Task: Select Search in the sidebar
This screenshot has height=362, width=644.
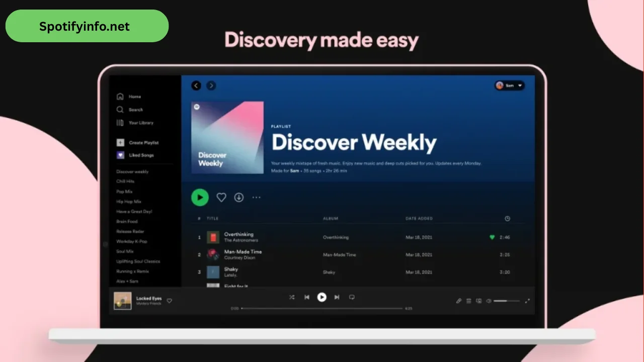Action: pos(136,110)
